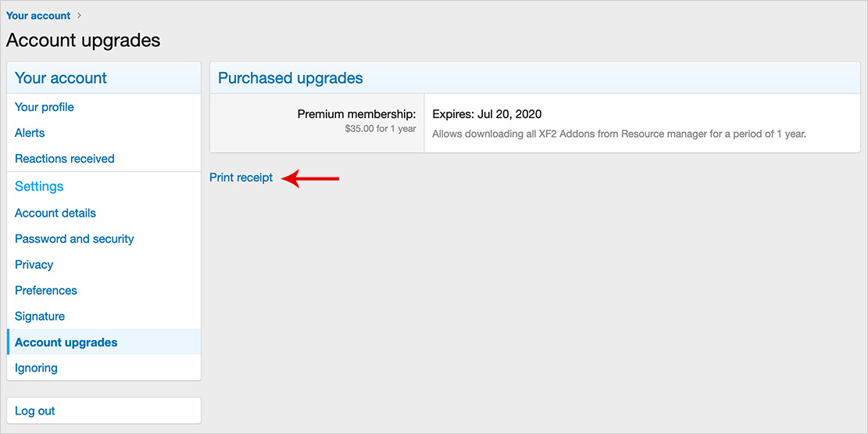The width and height of the screenshot is (868, 434).
Task: Click the Your account breadcrumb link
Action: tap(38, 16)
